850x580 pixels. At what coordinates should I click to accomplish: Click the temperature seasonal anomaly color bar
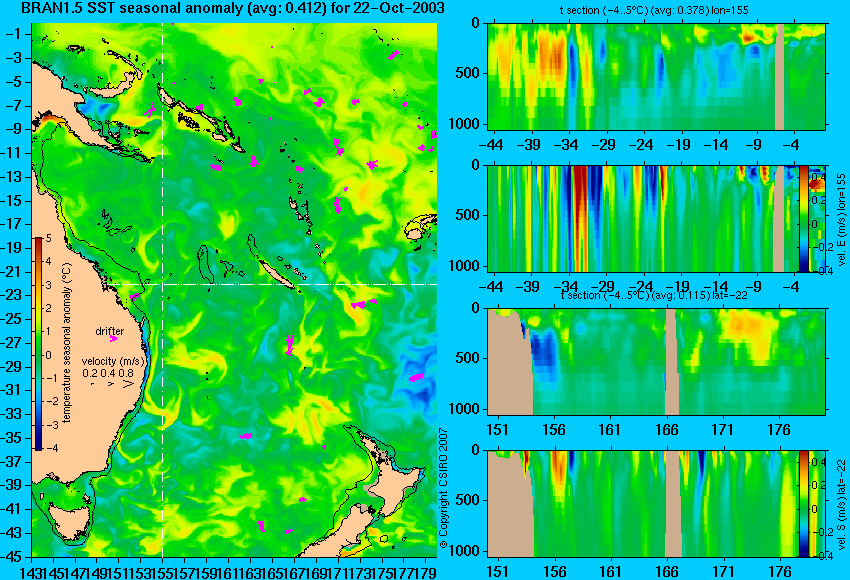coord(39,344)
